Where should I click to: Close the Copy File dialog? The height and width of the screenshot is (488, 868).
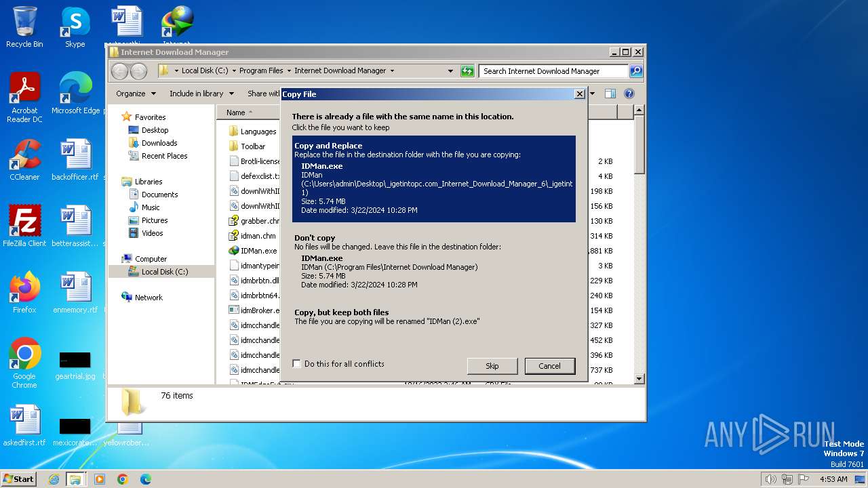(579, 94)
